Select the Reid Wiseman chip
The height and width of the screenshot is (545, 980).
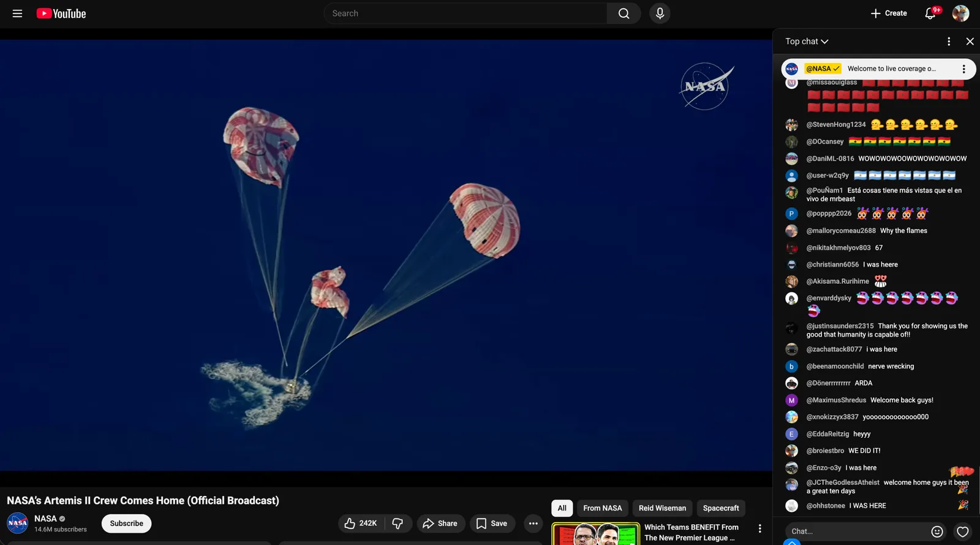662,508
